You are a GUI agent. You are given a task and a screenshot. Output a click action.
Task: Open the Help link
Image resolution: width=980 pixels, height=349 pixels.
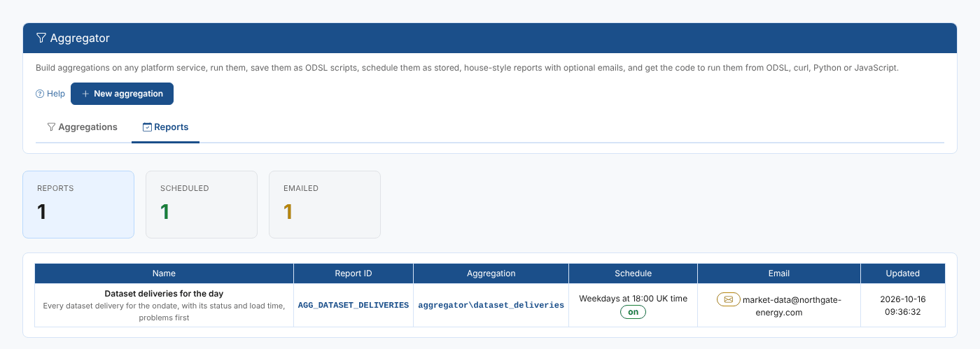(50, 94)
